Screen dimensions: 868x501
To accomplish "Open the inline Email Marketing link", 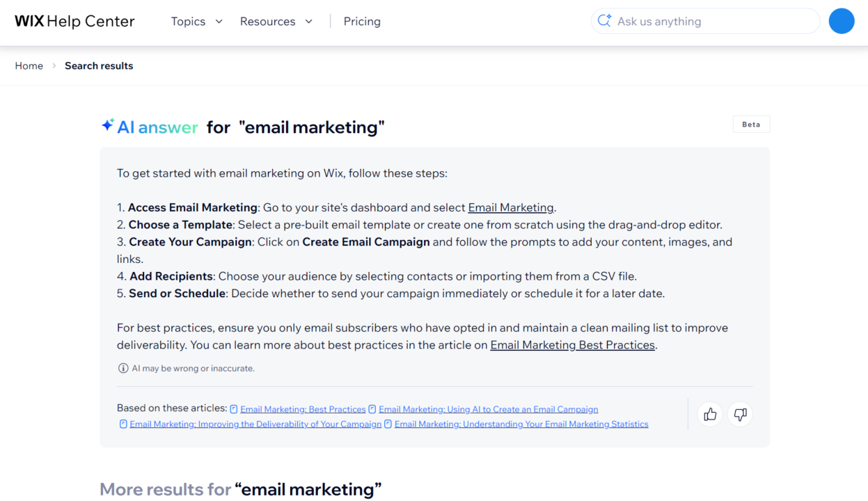I will (511, 207).
